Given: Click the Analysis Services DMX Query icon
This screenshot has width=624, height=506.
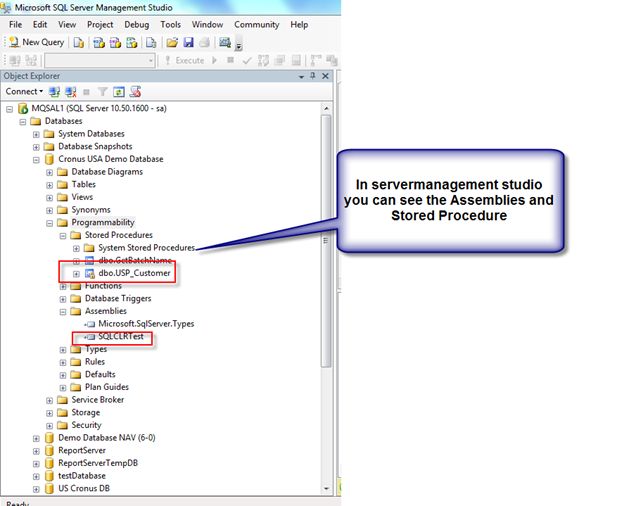Looking at the screenshot, I should (x=115, y=43).
